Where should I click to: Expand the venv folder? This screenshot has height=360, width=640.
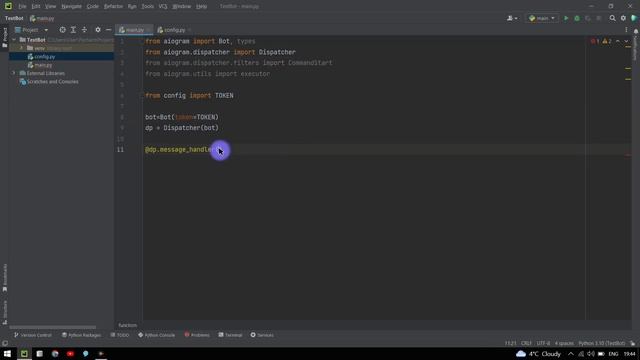(22, 48)
